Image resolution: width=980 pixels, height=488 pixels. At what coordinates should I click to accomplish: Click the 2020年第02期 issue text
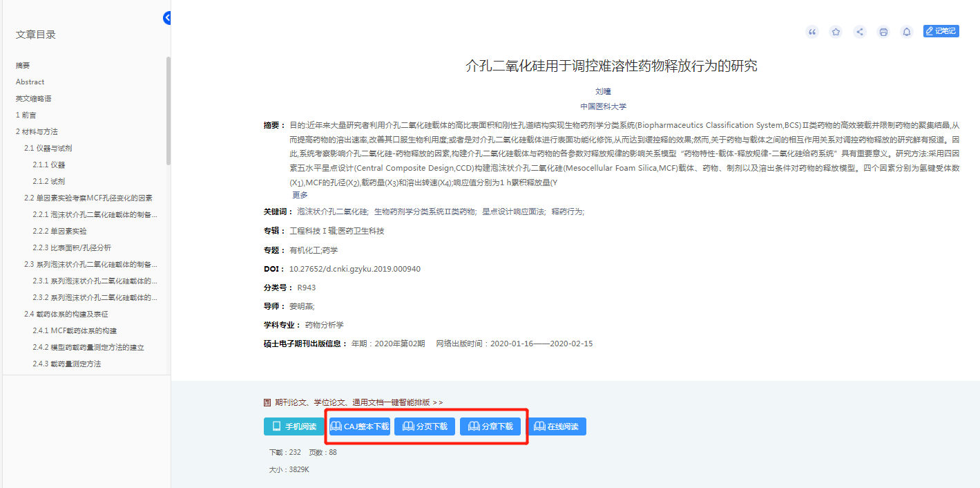[399, 344]
